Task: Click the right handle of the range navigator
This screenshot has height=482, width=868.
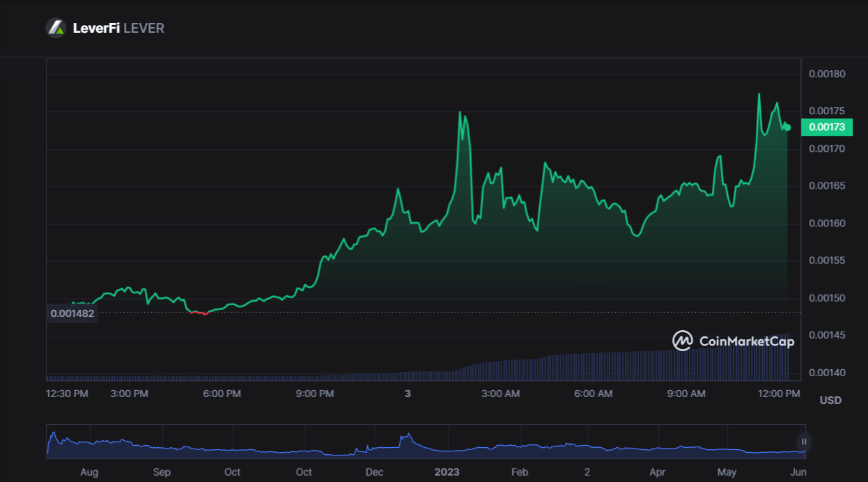Action: pyautogui.click(x=804, y=442)
